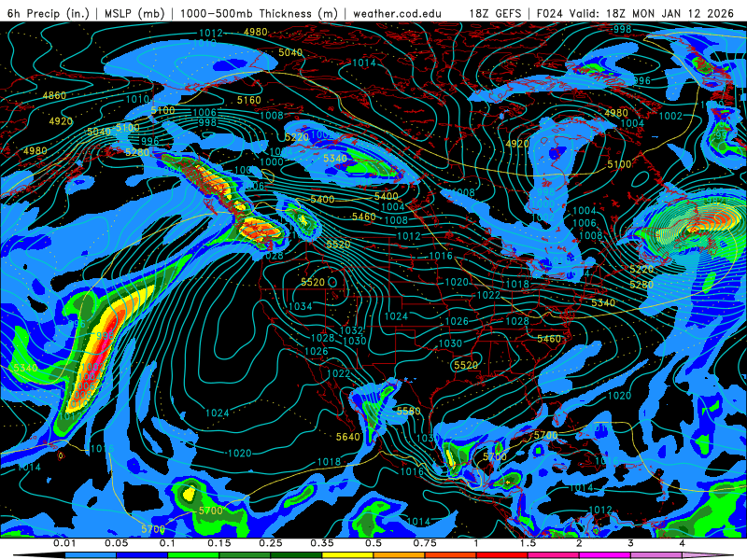Select the '1000-500mb Thickness (m)' header text
The height and width of the screenshot is (560, 747).
(259, 13)
